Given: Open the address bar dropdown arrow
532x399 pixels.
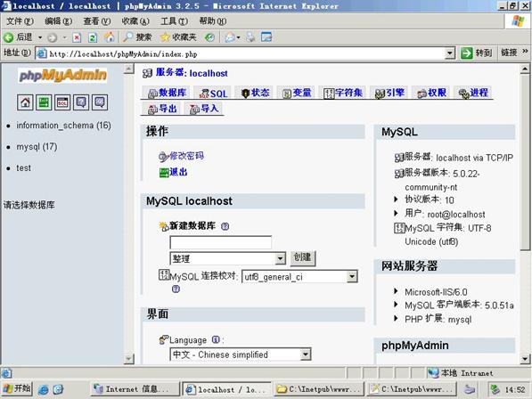Looking at the screenshot, I should pyautogui.click(x=449, y=53).
